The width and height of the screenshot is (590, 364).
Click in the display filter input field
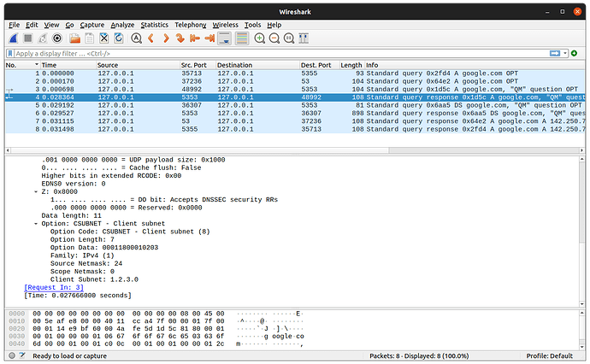pyautogui.click(x=280, y=53)
